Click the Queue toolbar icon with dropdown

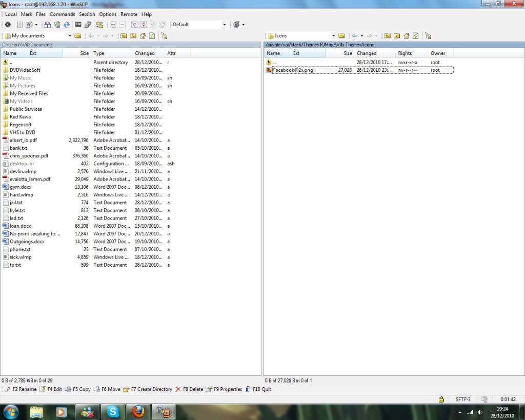29,25
